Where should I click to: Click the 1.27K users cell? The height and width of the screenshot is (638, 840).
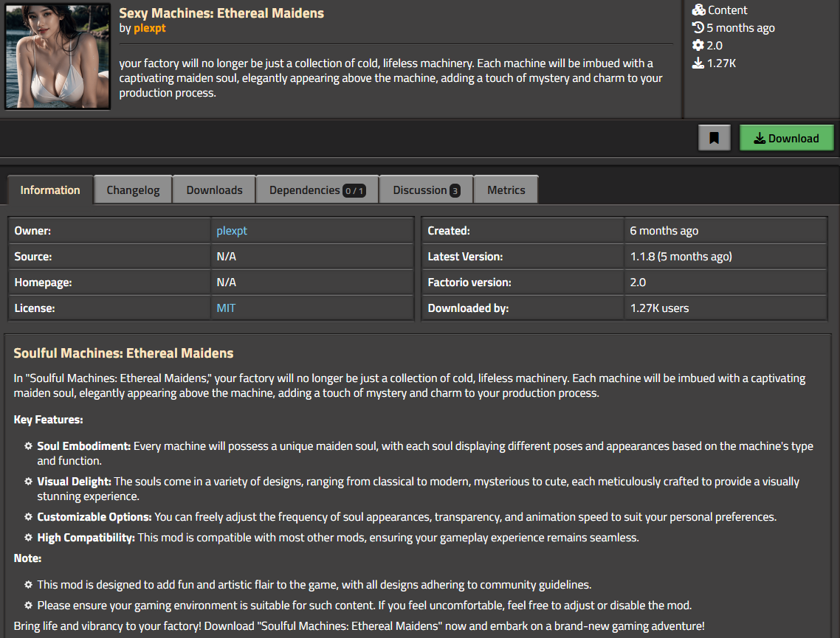coord(726,308)
